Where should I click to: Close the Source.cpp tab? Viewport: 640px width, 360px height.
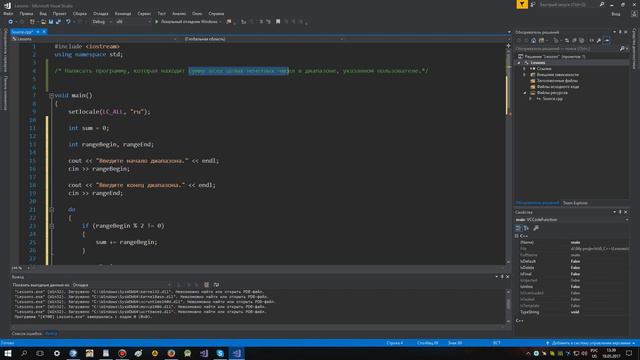click(x=44, y=32)
